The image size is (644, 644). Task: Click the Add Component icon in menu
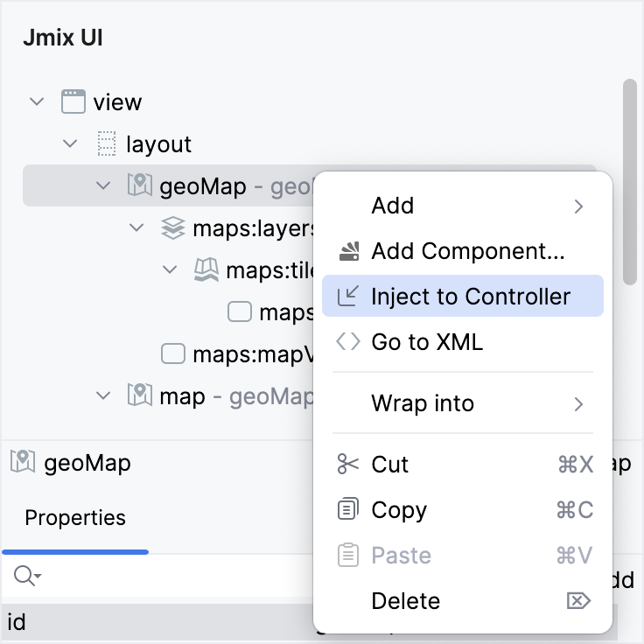click(x=348, y=252)
